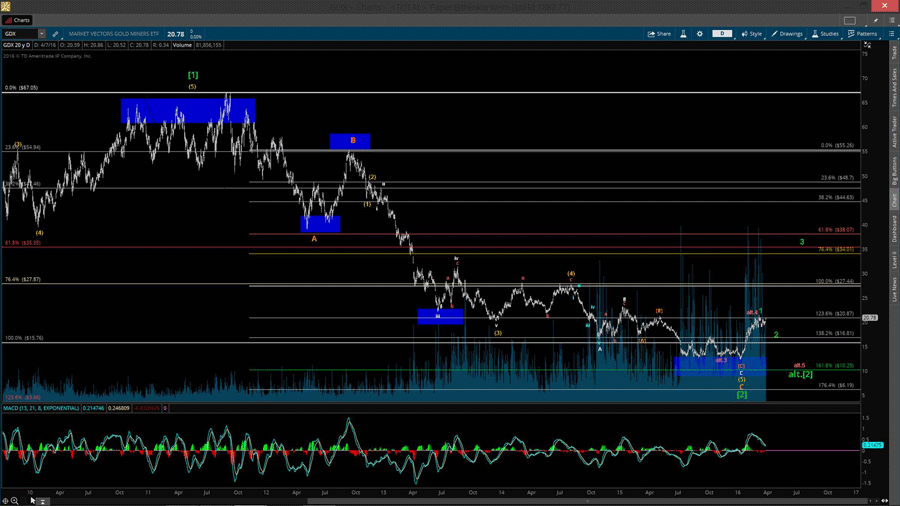The width and height of the screenshot is (900, 506).
Task: Select the pointer cursor tool at the bottom
Action: (x=32, y=501)
